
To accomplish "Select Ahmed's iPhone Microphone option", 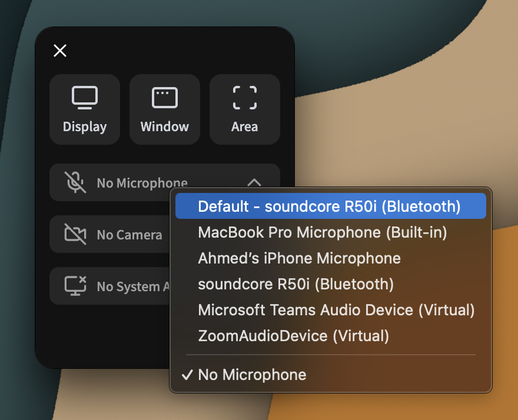I will pyautogui.click(x=299, y=258).
